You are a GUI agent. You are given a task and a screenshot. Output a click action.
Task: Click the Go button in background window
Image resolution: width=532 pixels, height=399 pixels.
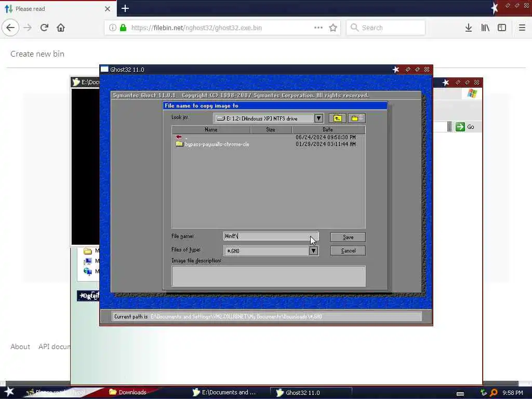coord(465,127)
